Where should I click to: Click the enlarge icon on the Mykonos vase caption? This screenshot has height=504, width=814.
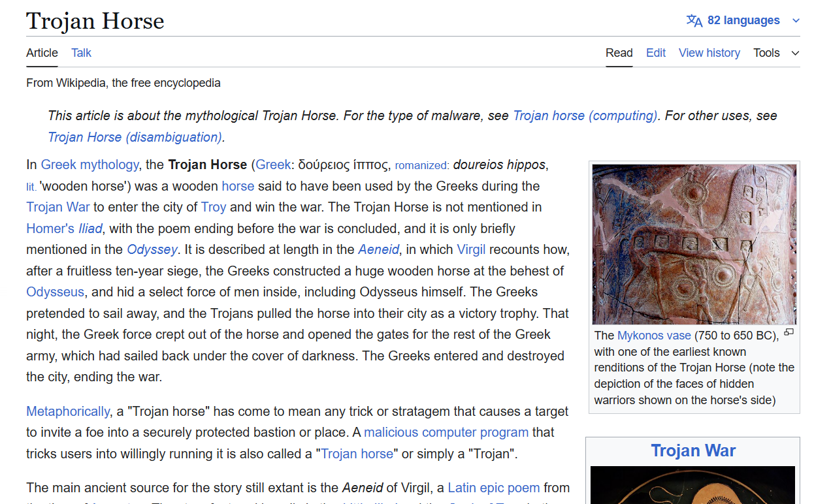tap(789, 332)
